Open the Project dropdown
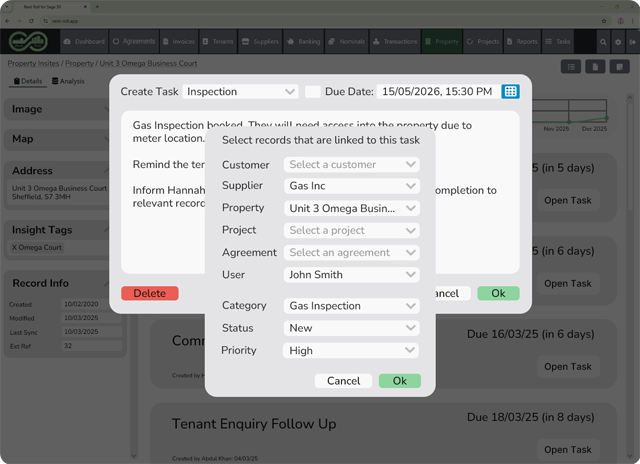Viewport: 640px width, 464px height. tap(352, 231)
